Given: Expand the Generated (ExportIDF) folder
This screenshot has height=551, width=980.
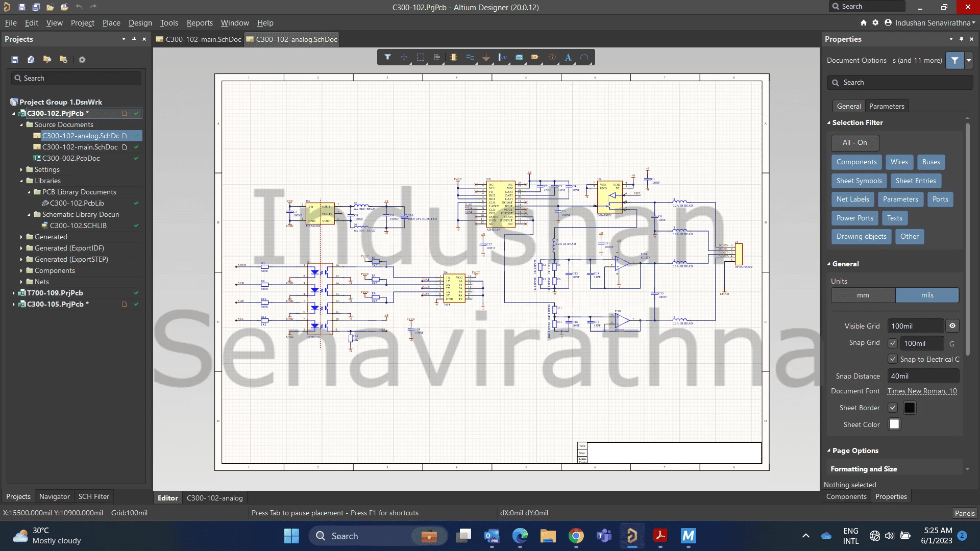Looking at the screenshot, I should [21, 248].
